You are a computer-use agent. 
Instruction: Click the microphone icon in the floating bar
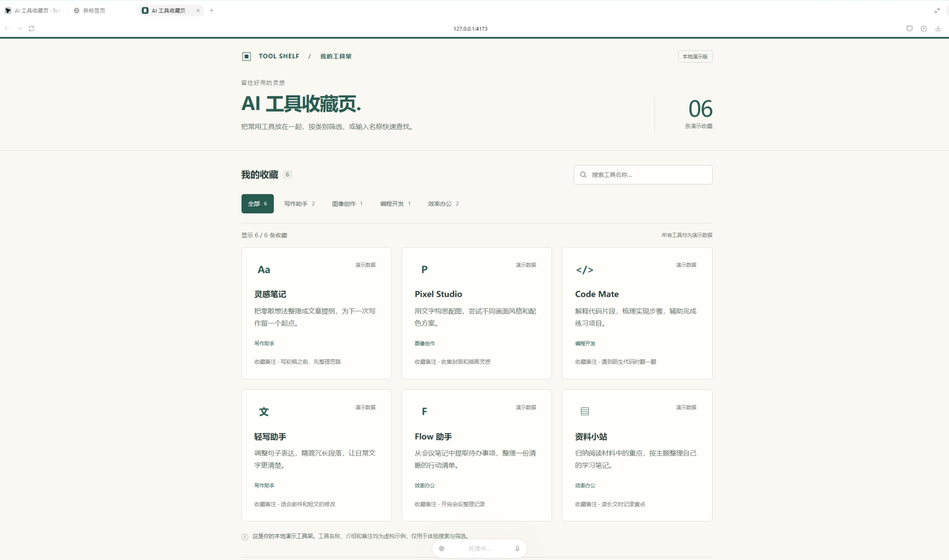(x=517, y=549)
